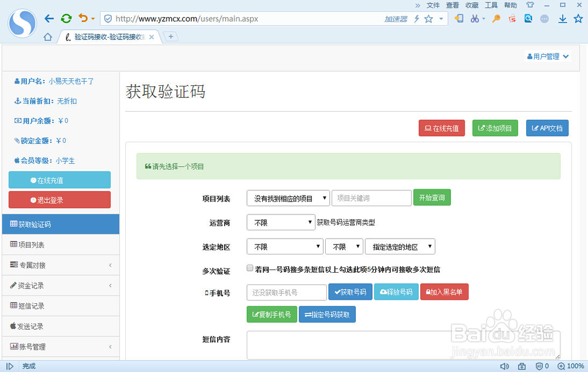Click the back navigation arrow
Viewport: 588px width, 372px height.
tap(49, 18)
